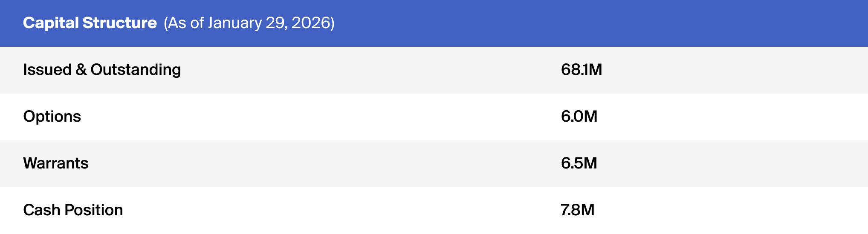Click the "Capital Structure" table heading
This screenshot has height=234, width=868.
click(90, 23)
